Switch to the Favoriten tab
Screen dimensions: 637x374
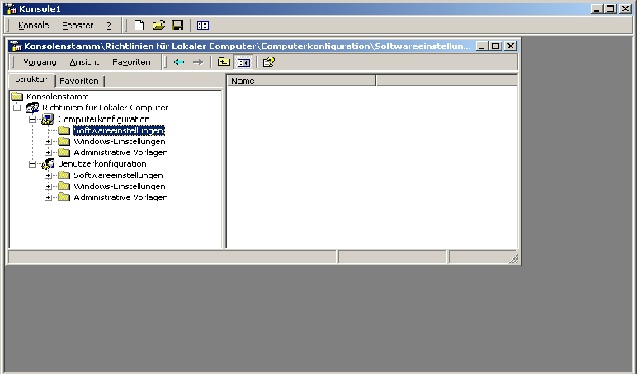[79, 81]
